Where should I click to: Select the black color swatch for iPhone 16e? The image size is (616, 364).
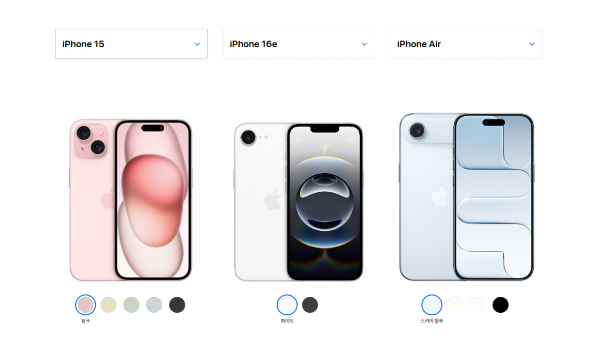point(310,305)
